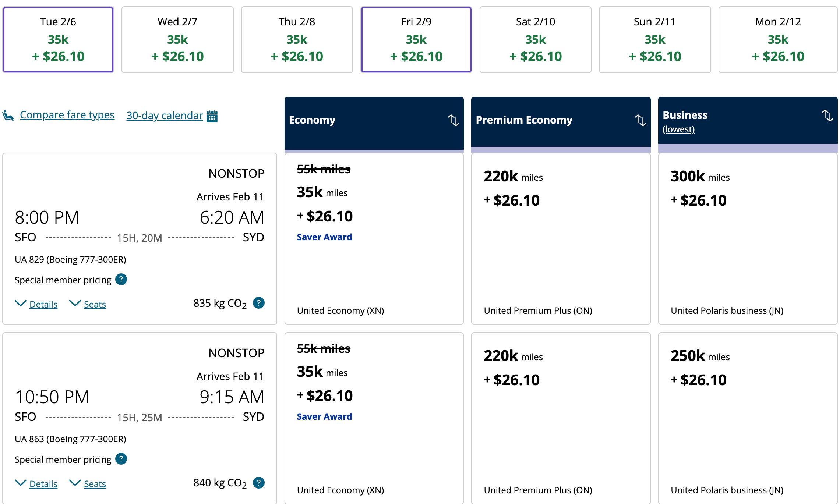Screen dimensions: 840x504
Task: Open help icon next to 840 kg CO2
Action: point(259,482)
